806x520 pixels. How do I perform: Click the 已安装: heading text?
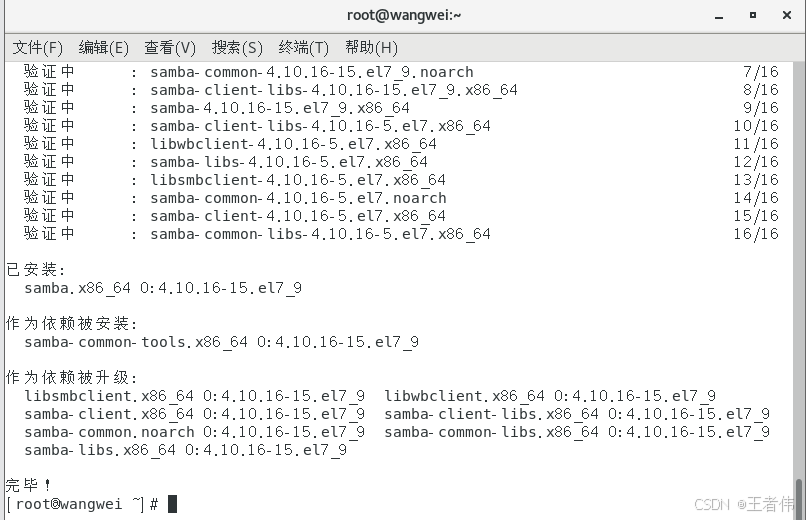tap(35, 269)
